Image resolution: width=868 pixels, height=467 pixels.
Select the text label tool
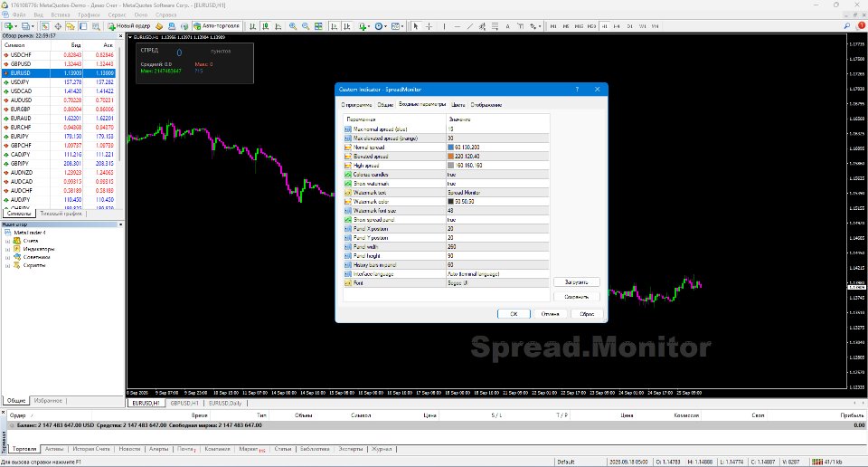click(521, 26)
